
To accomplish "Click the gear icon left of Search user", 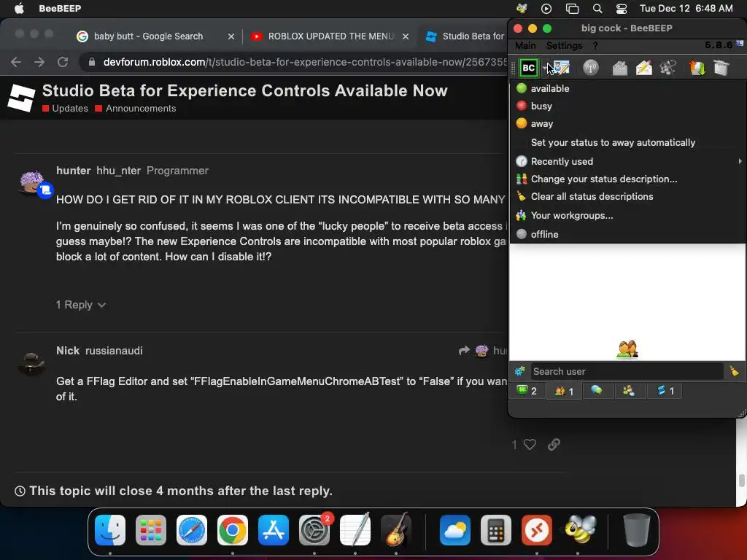I will pyautogui.click(x=519, y=371).
